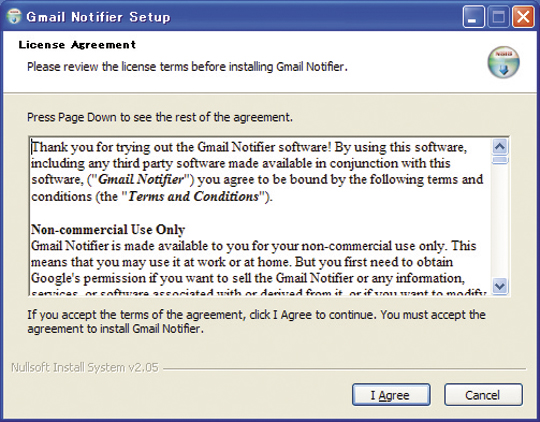Click the scrollbar up arrow in license box
Screen dimensions: 540x422
[x=500, y=147]
